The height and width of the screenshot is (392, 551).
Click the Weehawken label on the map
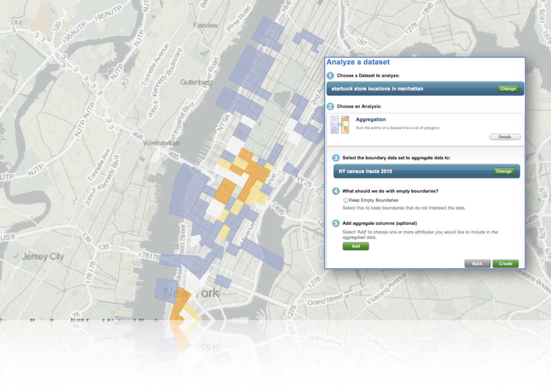161,143
